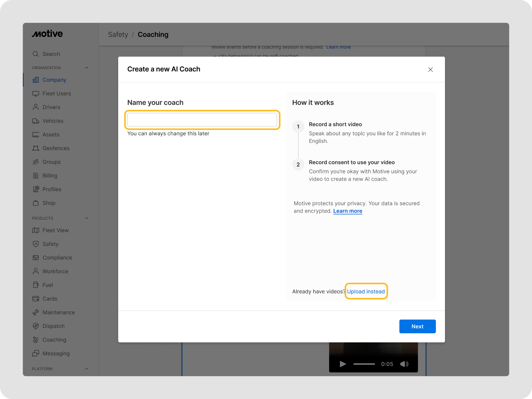Play the video preview
The height and width of the screenshot is (399, 532).
point(343,364)
